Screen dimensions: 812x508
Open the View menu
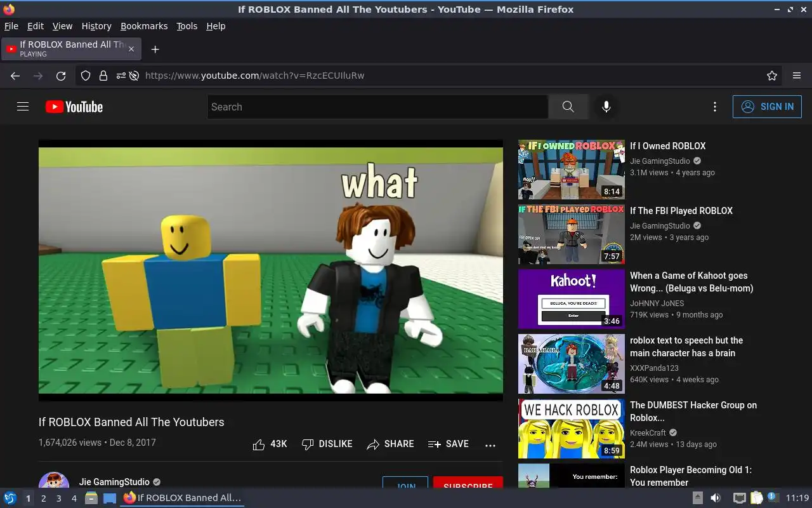(x=62, y=26)
